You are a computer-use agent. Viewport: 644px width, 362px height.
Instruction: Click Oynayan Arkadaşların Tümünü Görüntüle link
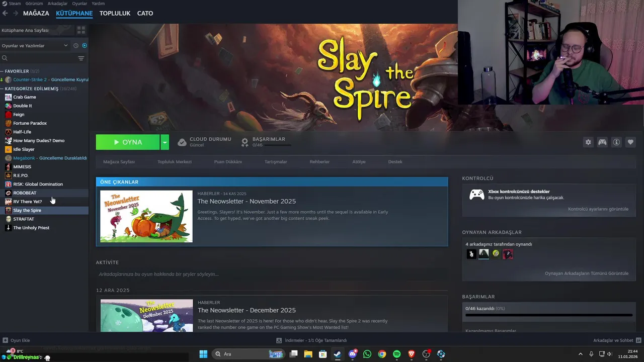pos(587,274)
